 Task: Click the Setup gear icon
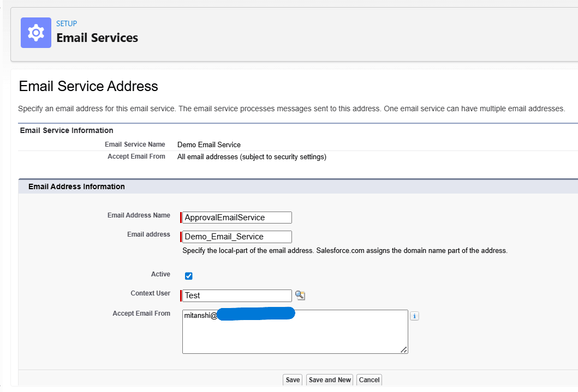[35, 33]
